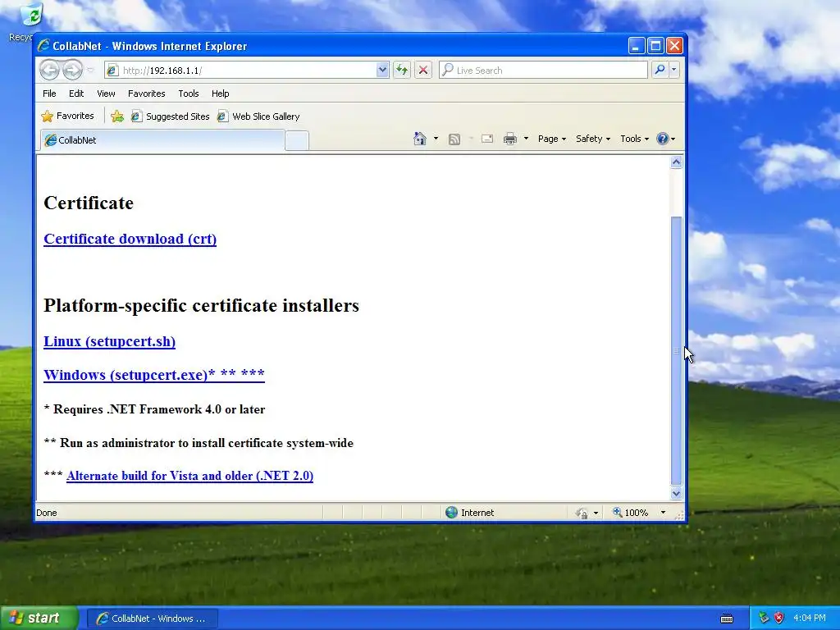Image resolution: width=840 pixels, height=630 pixels.
Task: Click the zoom level 100% button
Action: [x=631, y=513]
